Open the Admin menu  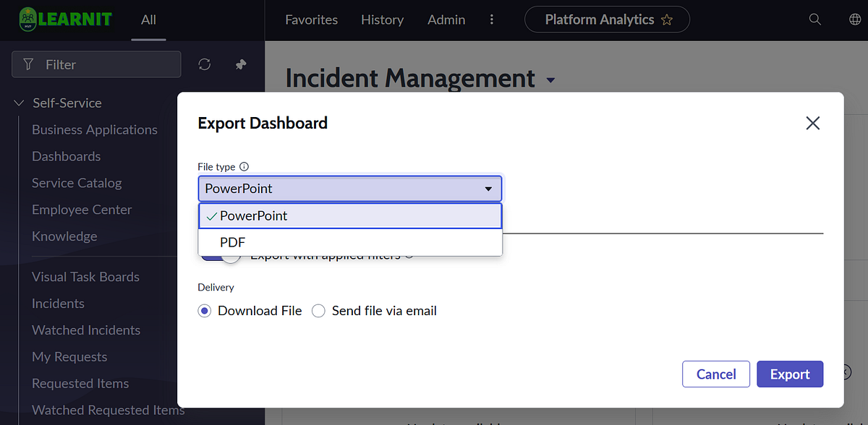click(446, 20)
